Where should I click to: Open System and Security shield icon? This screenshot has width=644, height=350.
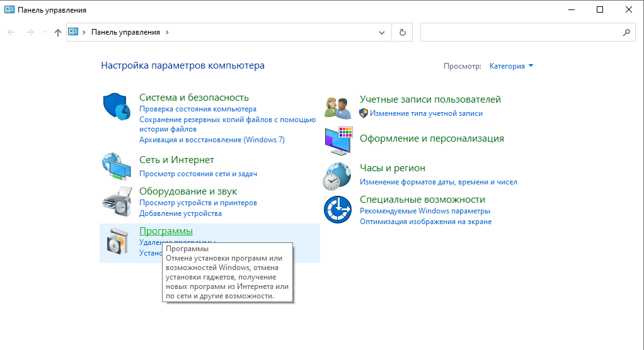[x=116, y=106]
